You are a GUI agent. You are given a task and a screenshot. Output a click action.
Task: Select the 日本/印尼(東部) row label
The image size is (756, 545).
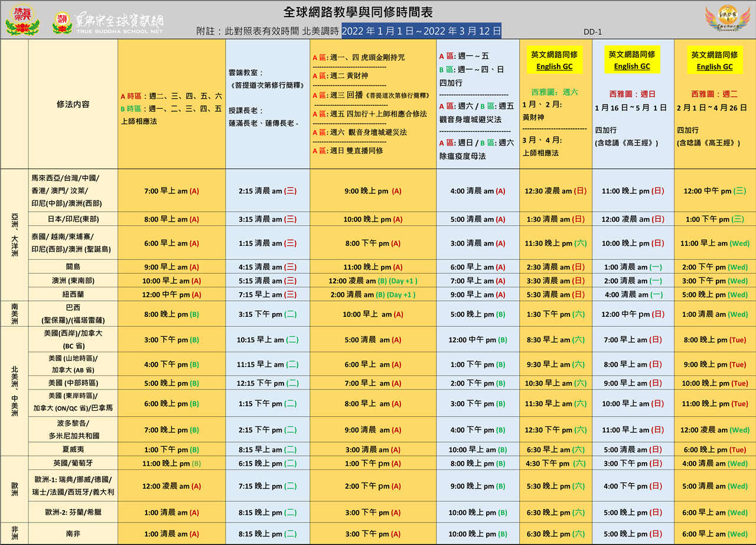(x=73, y=219)
